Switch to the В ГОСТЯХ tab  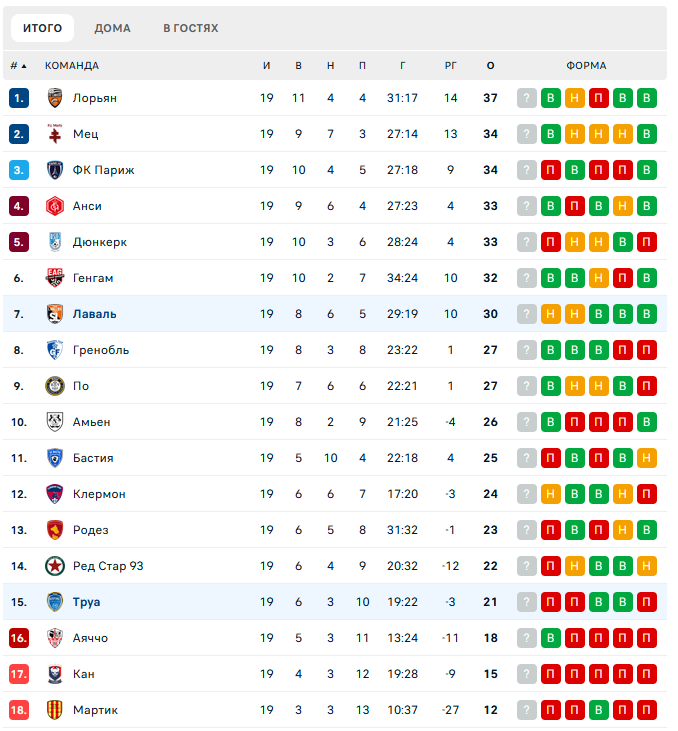coord(190,28)
